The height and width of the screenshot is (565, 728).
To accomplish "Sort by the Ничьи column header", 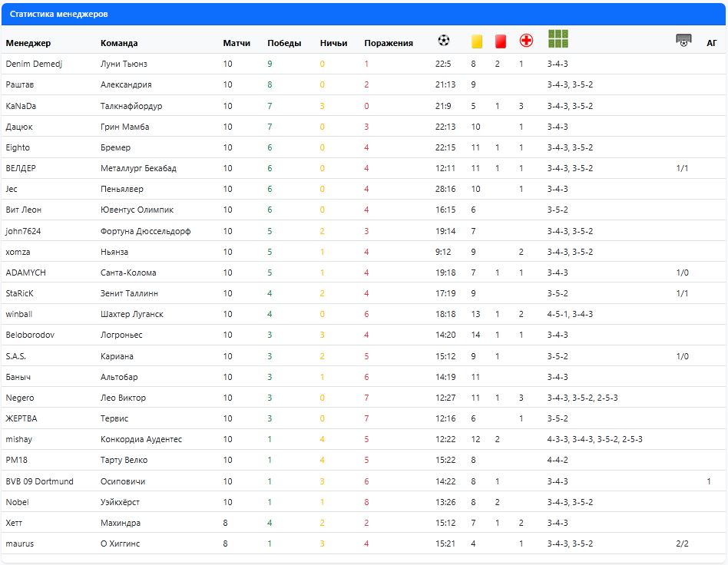I will 333,43.
